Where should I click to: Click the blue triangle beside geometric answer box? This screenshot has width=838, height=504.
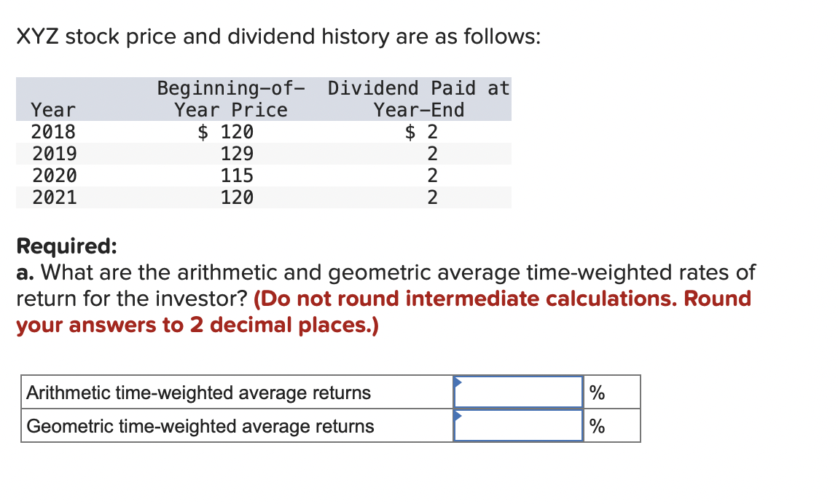pyautogui.click(x=458, y=415)
